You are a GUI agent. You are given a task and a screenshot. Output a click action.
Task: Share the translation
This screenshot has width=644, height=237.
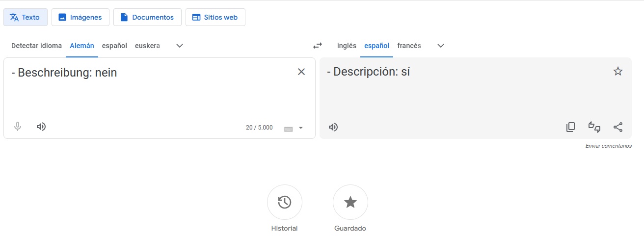618,127
